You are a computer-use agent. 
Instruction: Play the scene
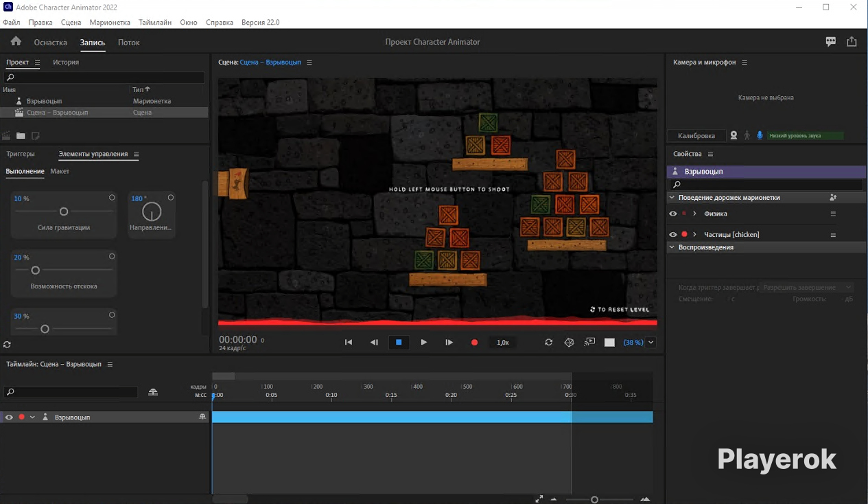coord(424,342)
